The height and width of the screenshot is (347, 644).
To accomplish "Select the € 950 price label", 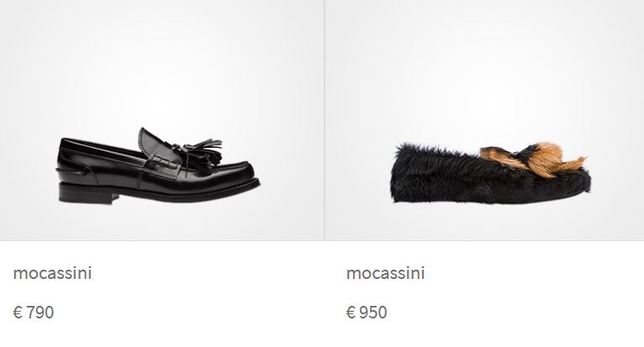I will click(x=367, y=313).
